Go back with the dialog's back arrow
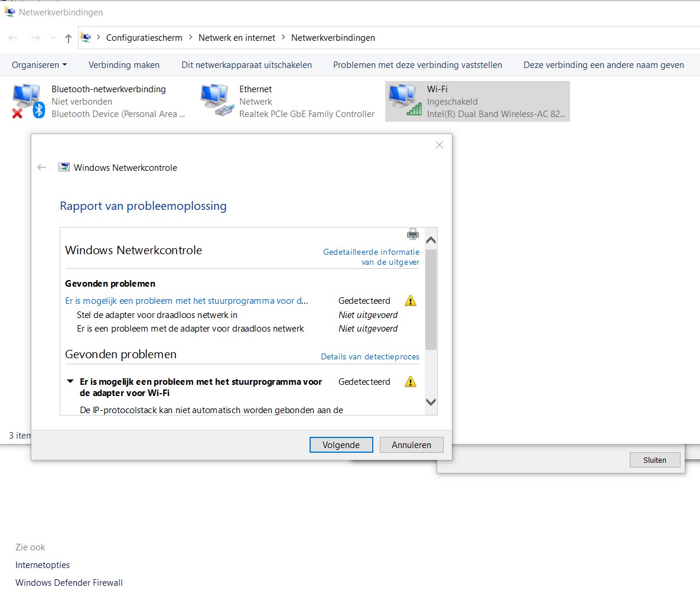This screenshot has height=597, width=700. [42, 167]
